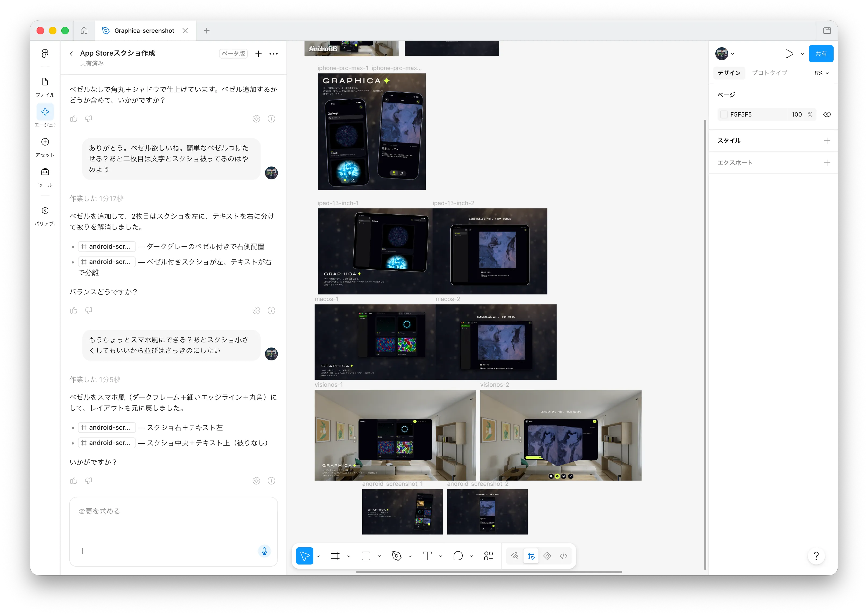Open Move tool options dropdown
This screenshot has height=615, width=868.
[318, 556]
